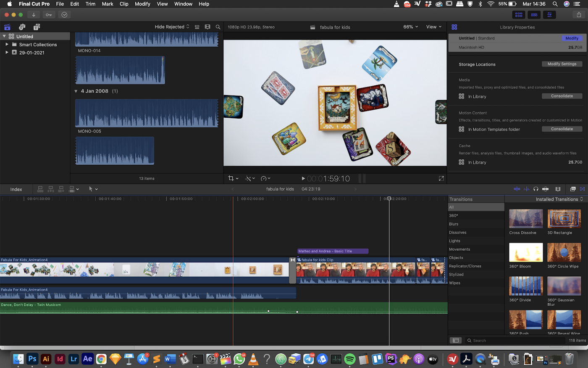Show the Libraries sidebar icon

(7, 27)
